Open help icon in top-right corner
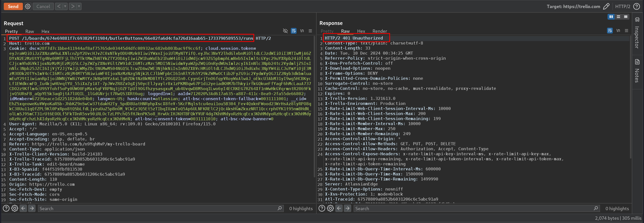The image size is (644, 223). coord(637,6)
